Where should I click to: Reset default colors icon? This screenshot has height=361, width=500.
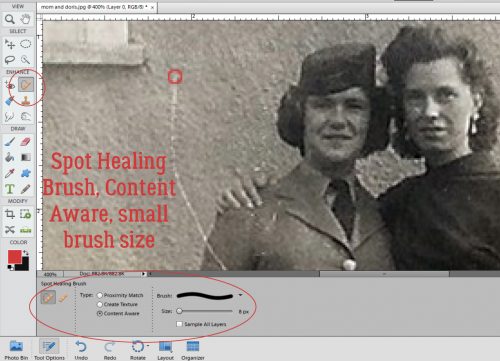11,267
